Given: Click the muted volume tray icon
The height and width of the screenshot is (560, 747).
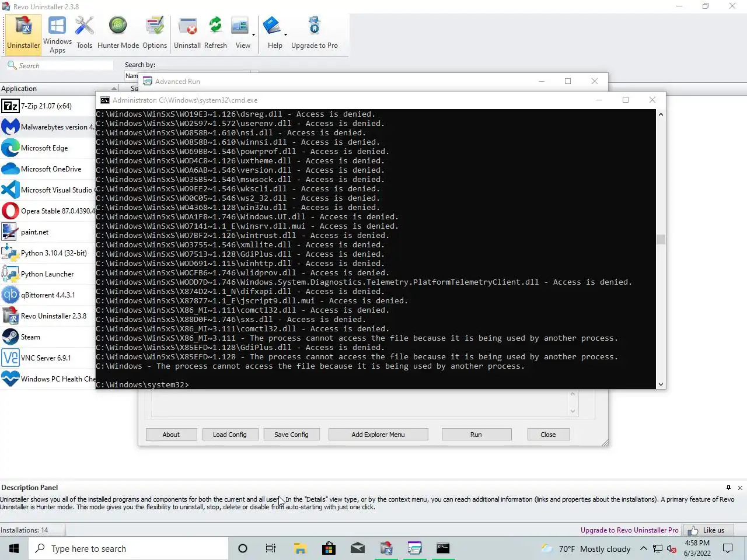Looking at the screenshot, I should pos(672,549).
